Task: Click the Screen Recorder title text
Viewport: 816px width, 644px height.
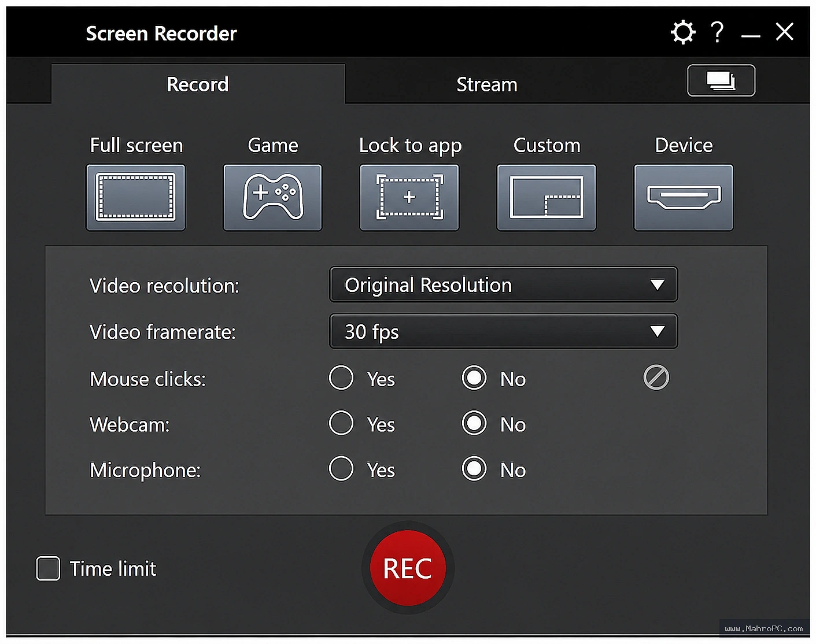Action: [161, 34]
